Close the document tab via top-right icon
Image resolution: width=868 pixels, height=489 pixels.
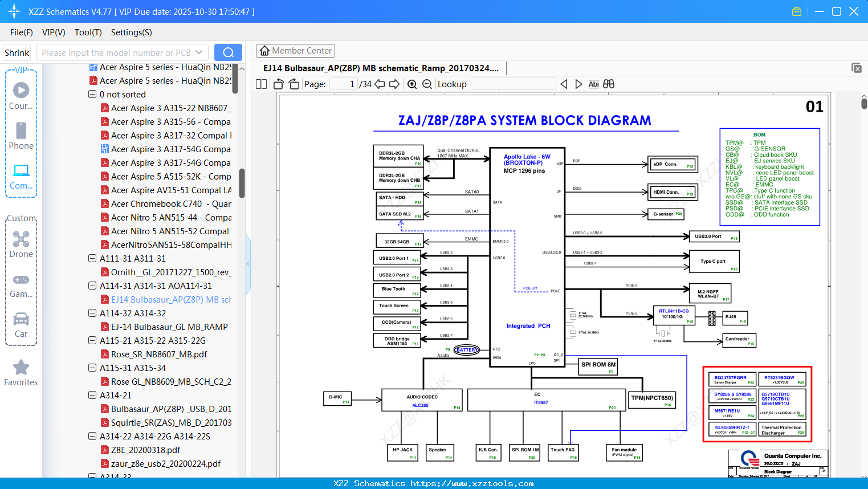(x=857, y=68)
